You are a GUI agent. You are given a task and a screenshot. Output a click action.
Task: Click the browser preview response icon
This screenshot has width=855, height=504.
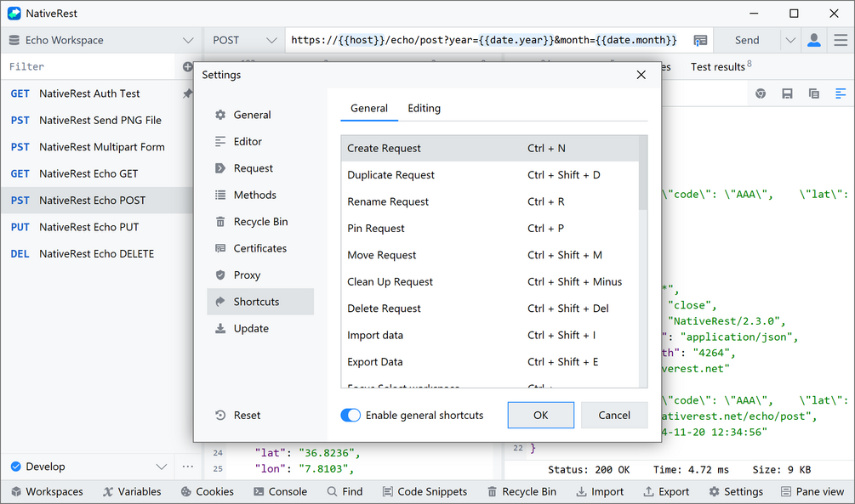[761, 93]
